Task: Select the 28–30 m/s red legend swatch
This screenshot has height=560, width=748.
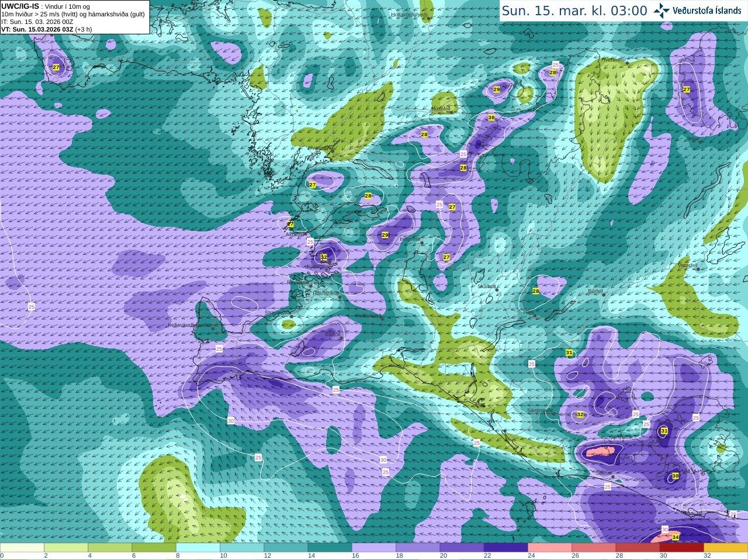Action: coord(638,548)
